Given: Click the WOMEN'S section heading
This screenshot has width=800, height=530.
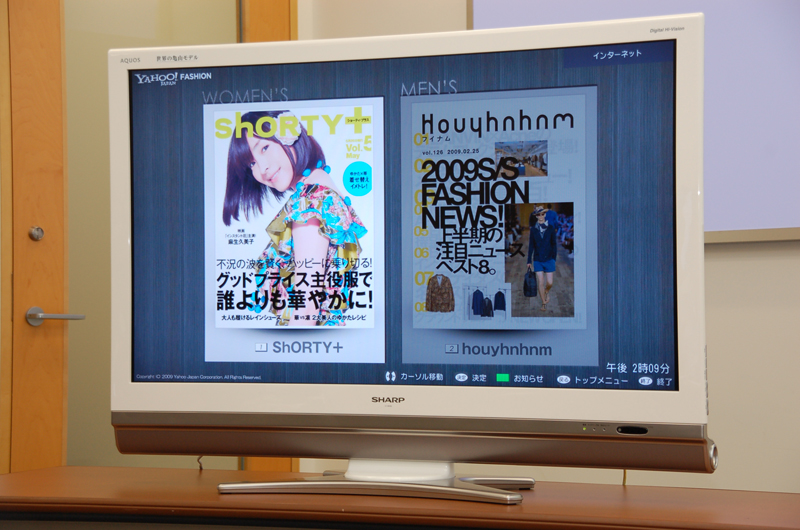Looking at the screenshot, I should pyautogui.click(x=245, y=96).
